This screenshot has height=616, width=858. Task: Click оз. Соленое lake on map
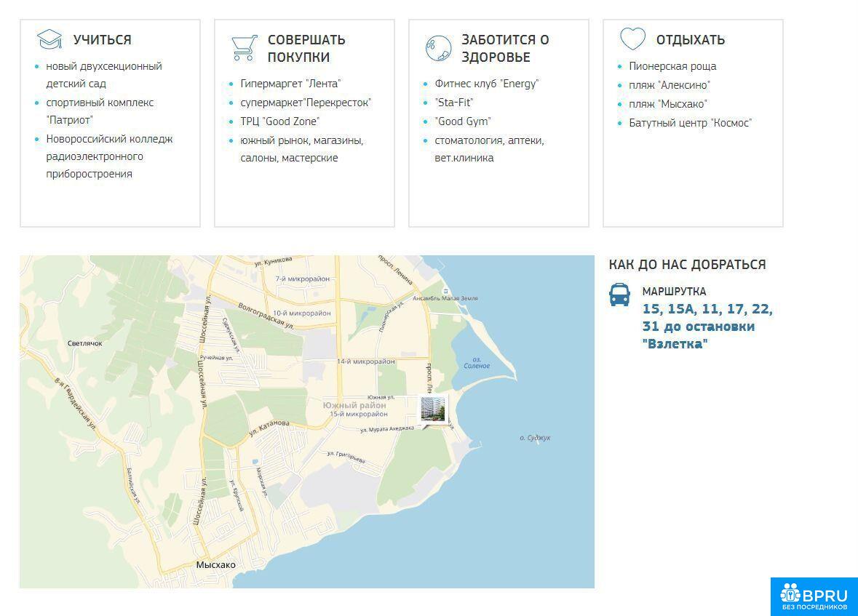pos(477,363)
